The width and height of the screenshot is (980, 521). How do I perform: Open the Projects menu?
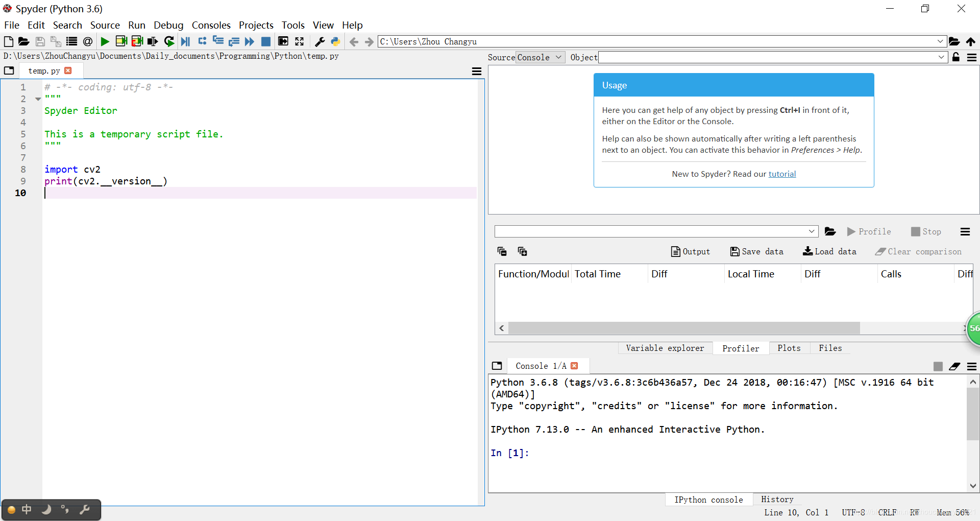pyautogui.click(x=256, y=25)
